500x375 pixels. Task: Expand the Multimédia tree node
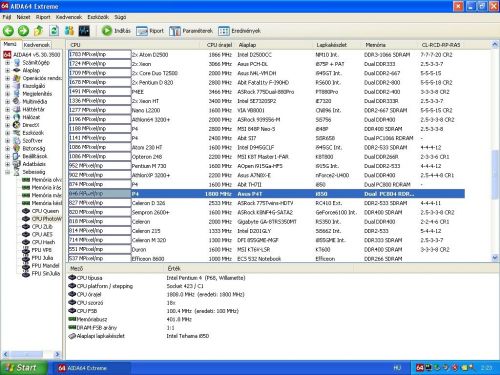tap(7, 102)
